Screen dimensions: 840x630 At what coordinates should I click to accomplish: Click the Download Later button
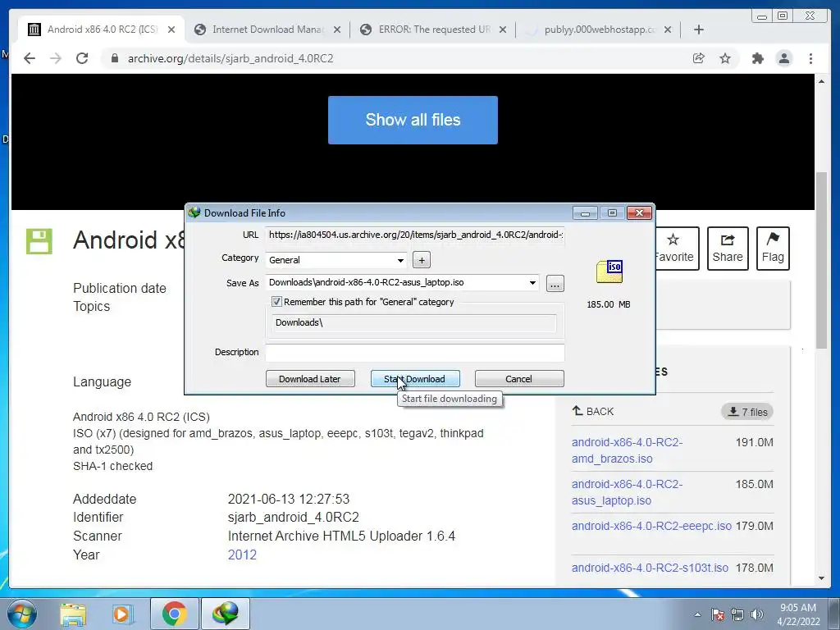(x=310, y=379)
